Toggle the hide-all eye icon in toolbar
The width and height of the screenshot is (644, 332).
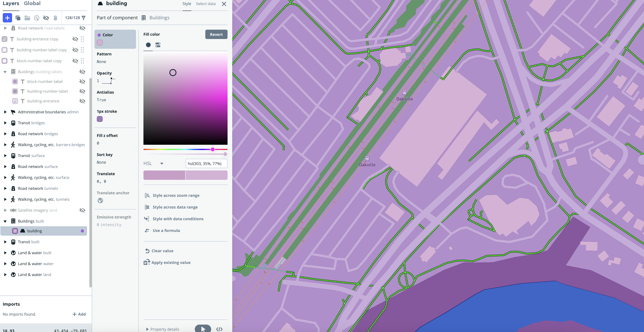[x=46, y=18]
